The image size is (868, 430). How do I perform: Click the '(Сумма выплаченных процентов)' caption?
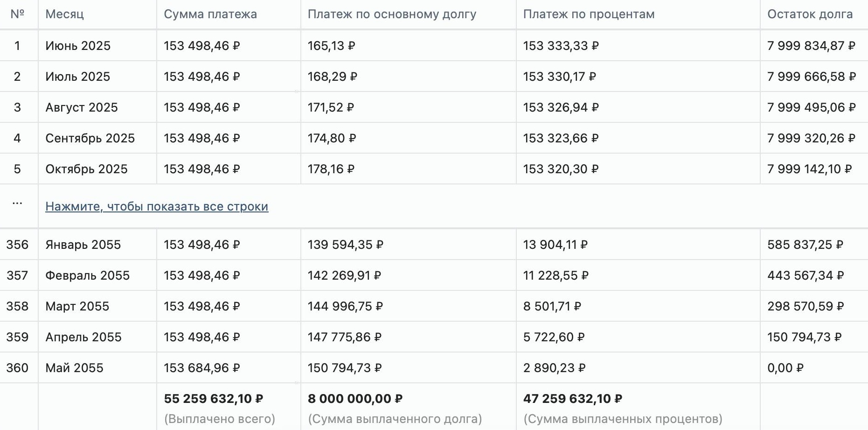tap(623, 419)
